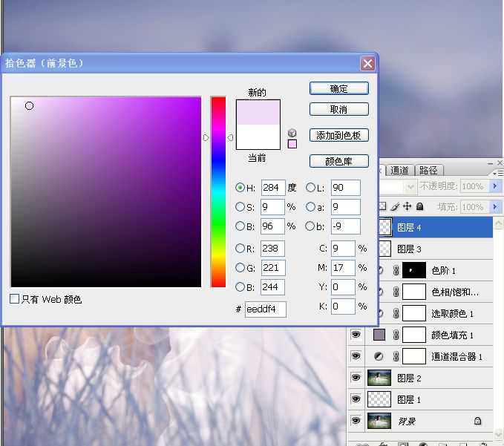Viewport: 504px width, 446px height.
Task: Select the G green radio button
Action: coord(240,267)
